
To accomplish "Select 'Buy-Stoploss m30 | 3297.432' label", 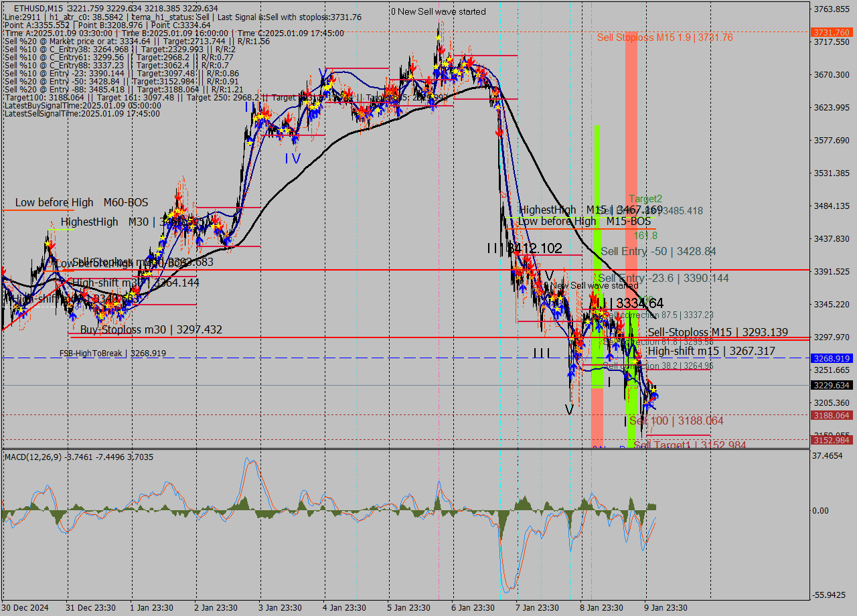I will click(x=151, y=329).
